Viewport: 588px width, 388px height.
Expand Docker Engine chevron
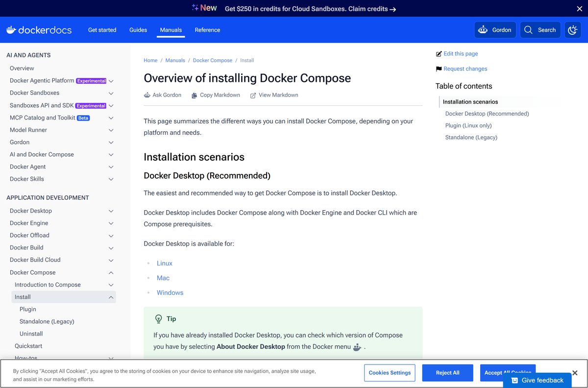point(111,223)
